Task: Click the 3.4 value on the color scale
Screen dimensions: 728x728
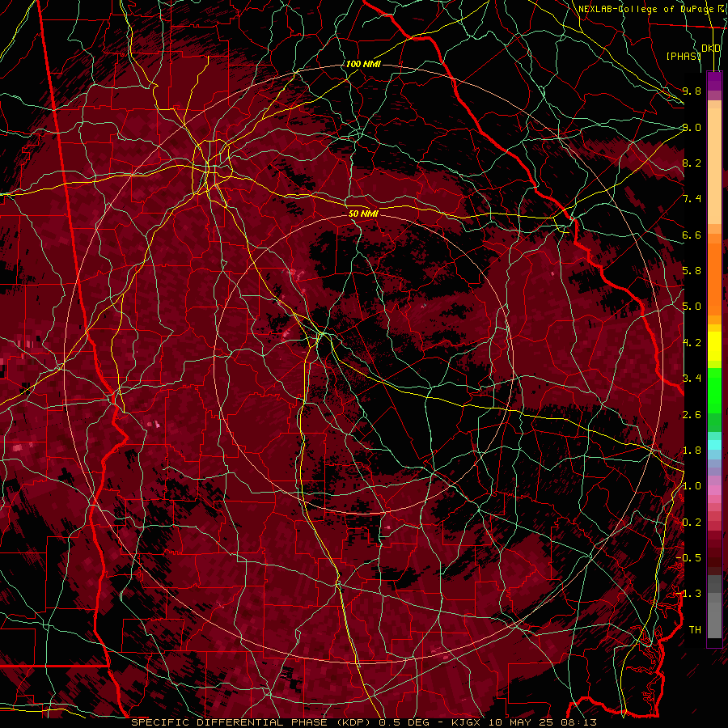Action: (x=692, y=379)
